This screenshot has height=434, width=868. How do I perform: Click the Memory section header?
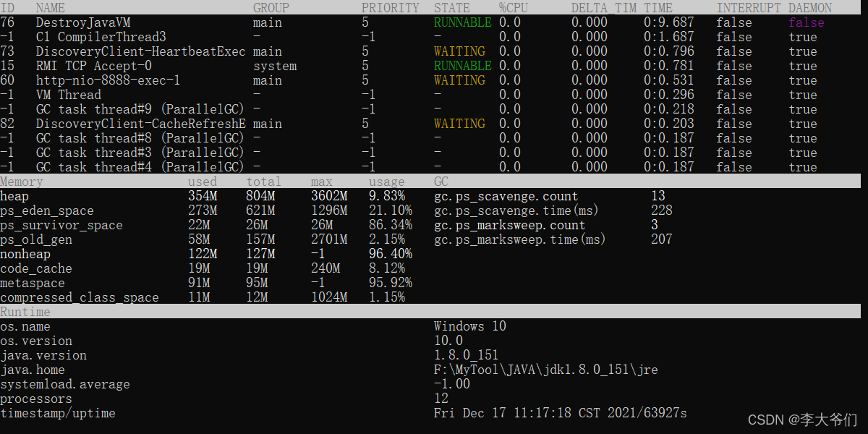(22, 181)
